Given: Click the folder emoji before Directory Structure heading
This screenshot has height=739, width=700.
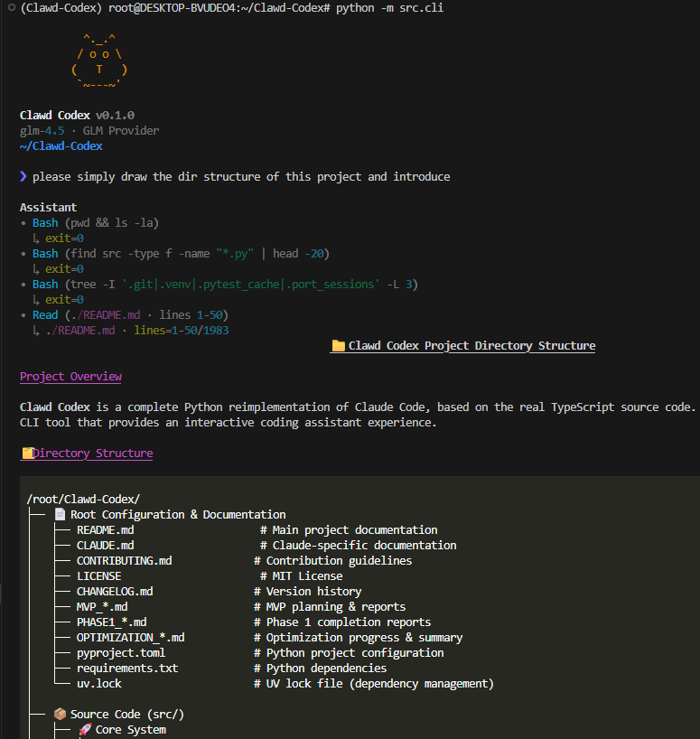Looking at the screenshot, I should (x=27, y=453).
